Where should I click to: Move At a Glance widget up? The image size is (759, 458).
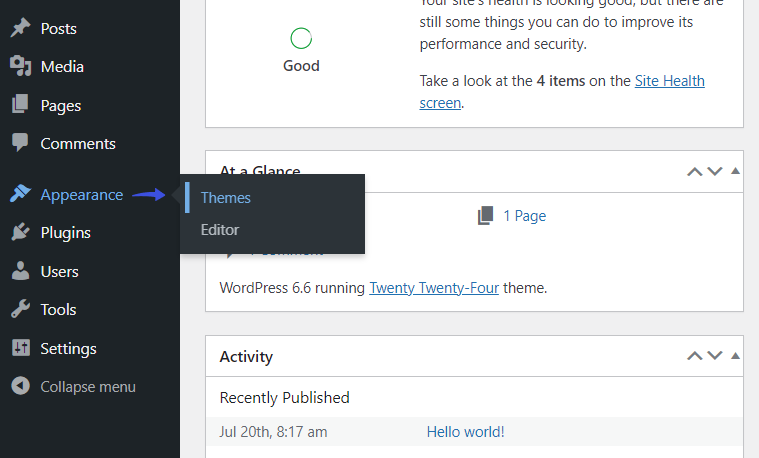695,171
